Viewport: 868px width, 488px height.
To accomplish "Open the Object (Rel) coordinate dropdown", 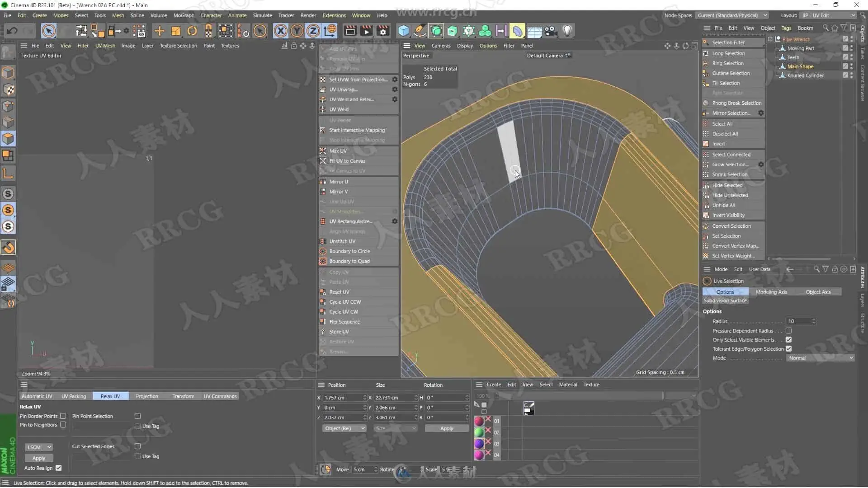I will point(344,428).
